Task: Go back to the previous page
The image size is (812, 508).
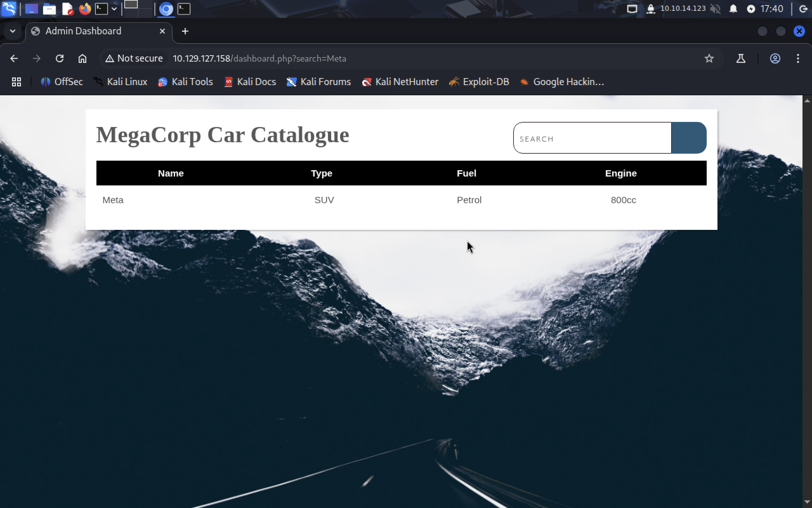Action: tap(14, 58)
